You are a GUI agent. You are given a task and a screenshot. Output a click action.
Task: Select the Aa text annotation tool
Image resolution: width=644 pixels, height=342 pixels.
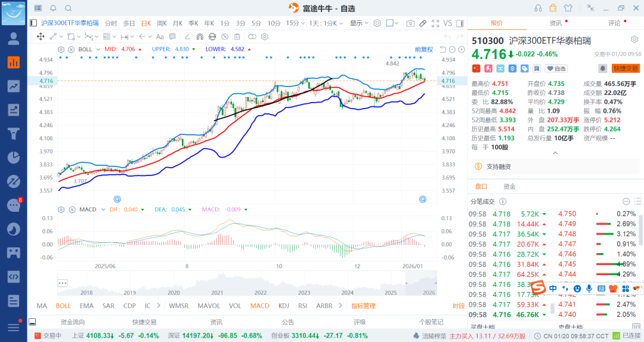(160, 36)
